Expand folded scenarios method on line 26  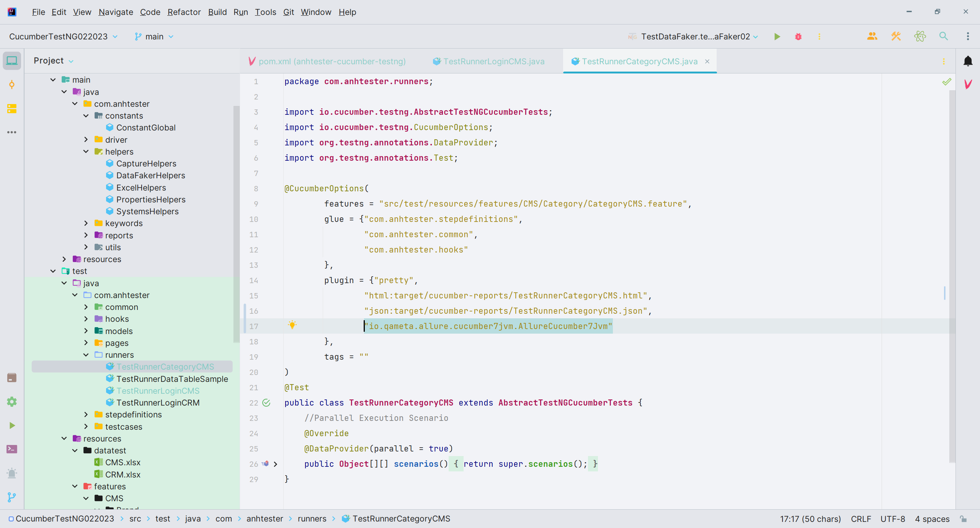[275, 464]
